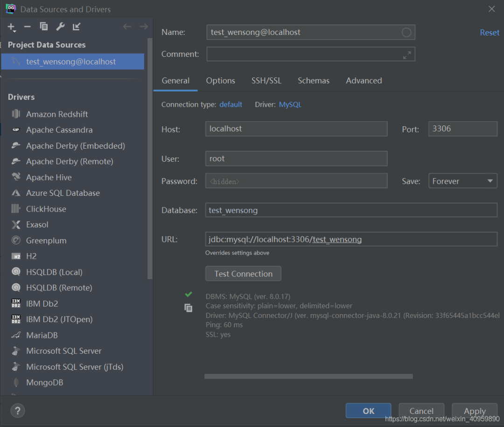Viewport: 504px width, 427px height.
Task: Change the driver via the MySQL link
Action: pos(290,104)
